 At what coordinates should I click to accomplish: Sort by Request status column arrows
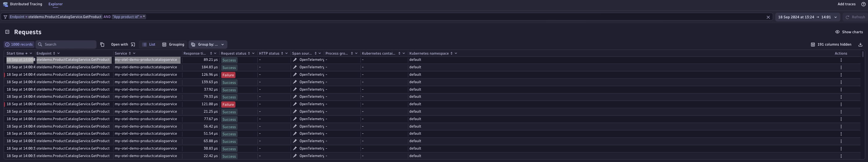coord(249,54)
